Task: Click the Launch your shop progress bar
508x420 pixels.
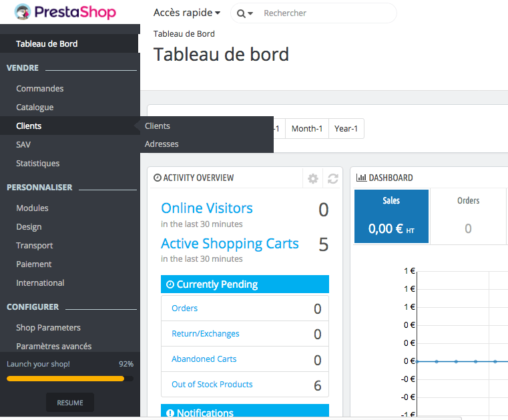Action: click(x=70, y=379)
